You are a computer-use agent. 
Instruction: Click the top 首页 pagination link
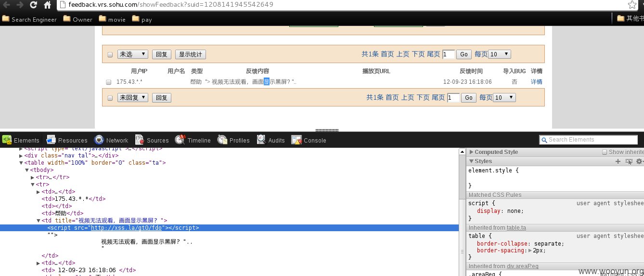(387, 54)
